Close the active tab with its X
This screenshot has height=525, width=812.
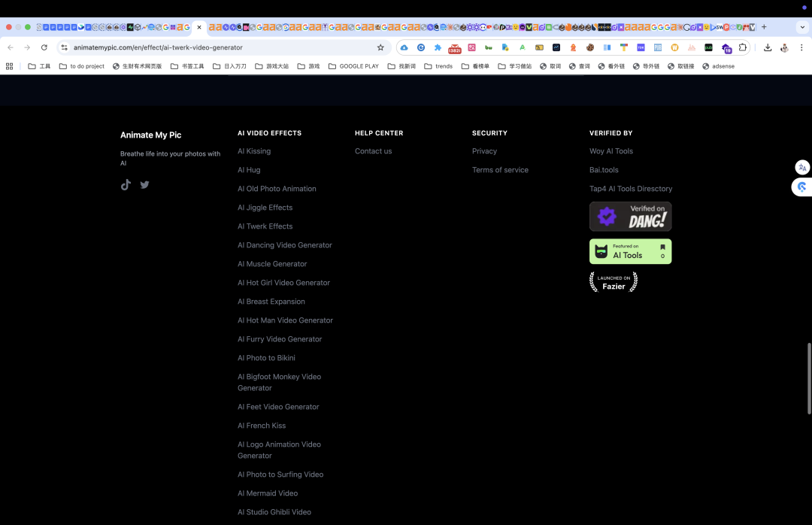199,27
